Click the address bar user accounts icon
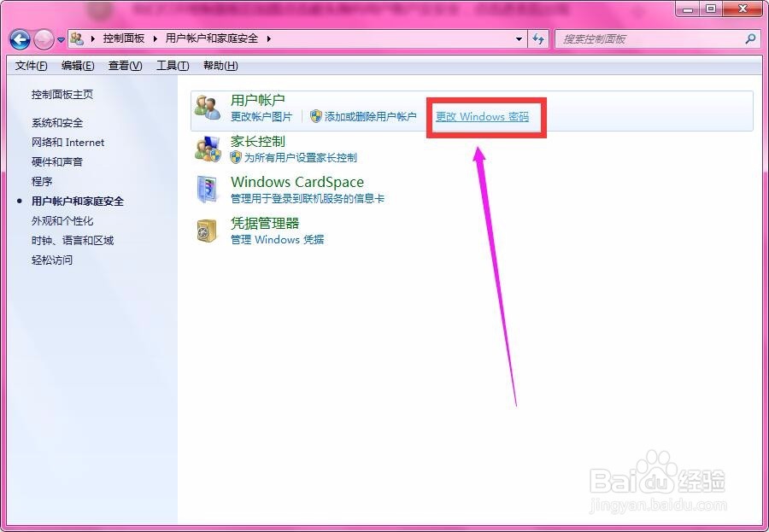The width and height of the screenshot is (769, 532). [x=77, y=38]
